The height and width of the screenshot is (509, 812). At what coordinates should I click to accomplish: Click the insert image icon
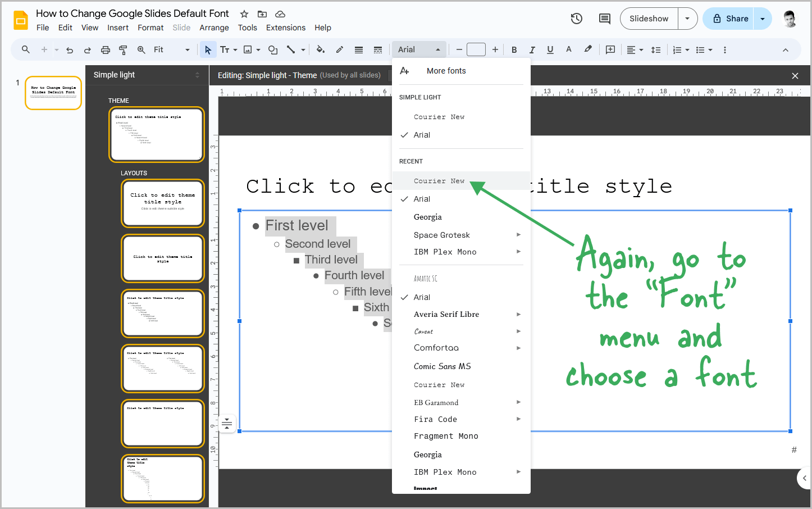click(x=248, y=50)
